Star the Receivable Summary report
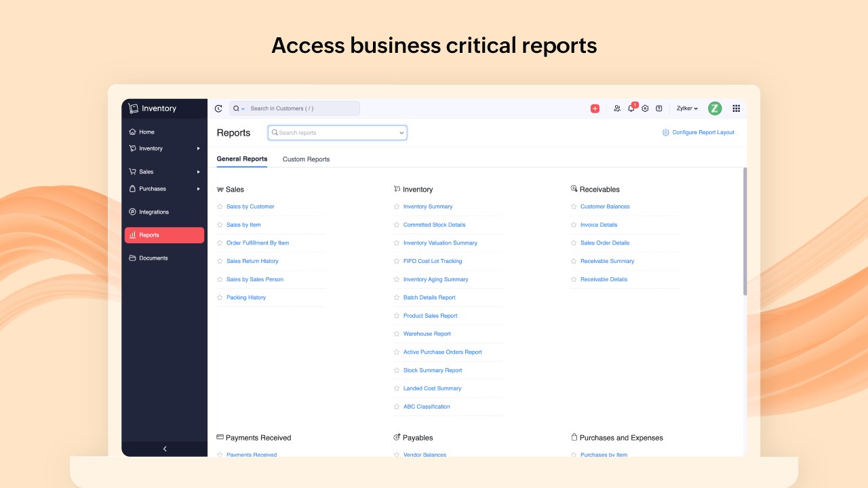 574,261
